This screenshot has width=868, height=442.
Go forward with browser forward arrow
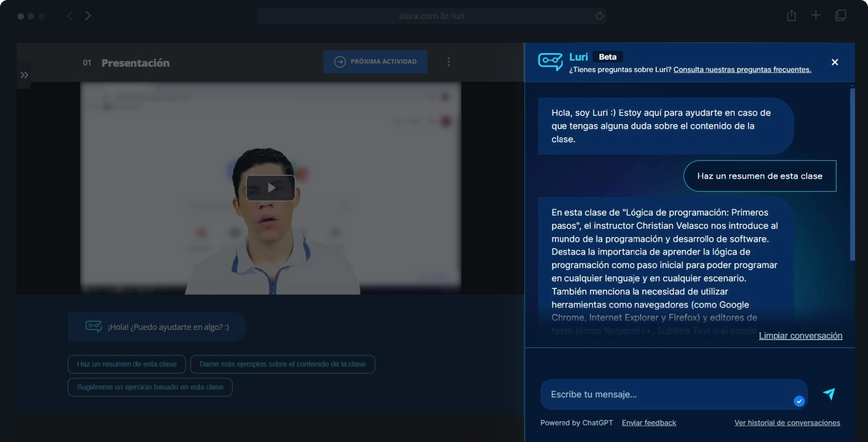pyautogui.click(x=88, y=16)
